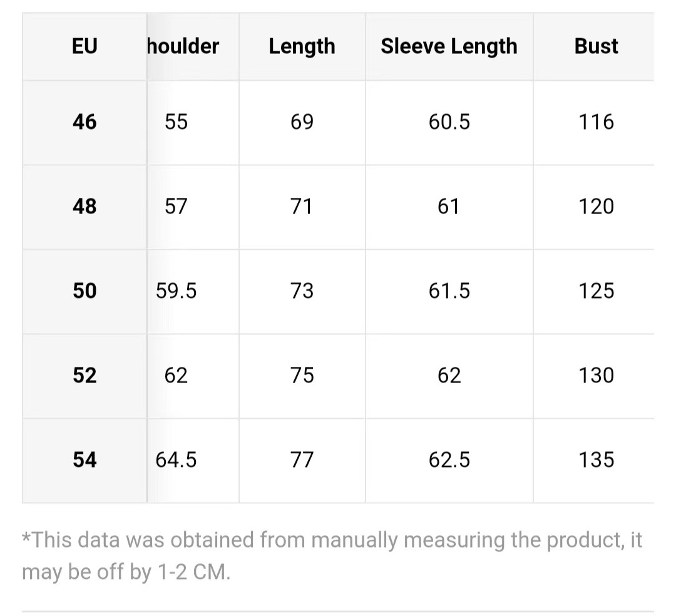Click length value 69 cell

pyautogui.click(x=302, y=122)
